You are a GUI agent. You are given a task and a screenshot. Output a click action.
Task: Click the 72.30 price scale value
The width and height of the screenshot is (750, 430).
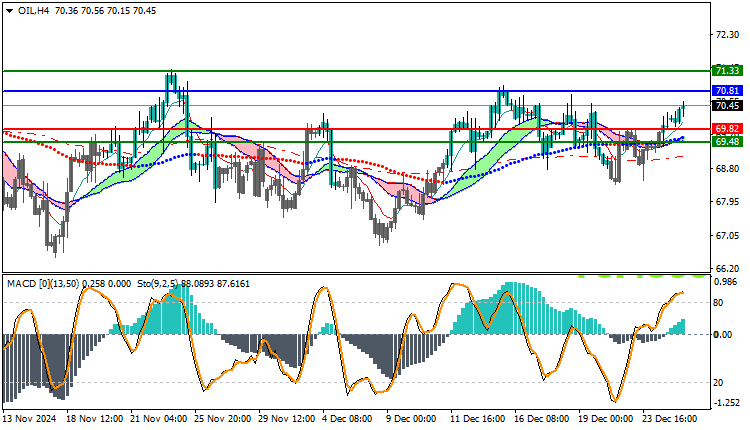727,35
